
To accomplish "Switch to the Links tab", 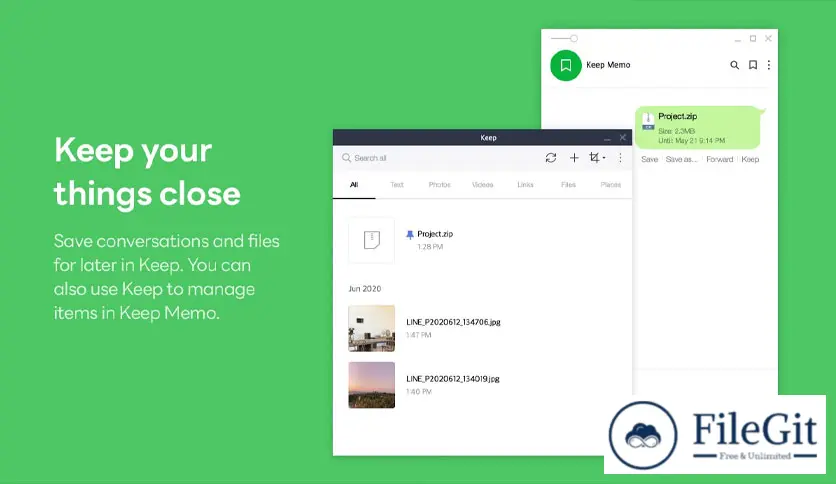I will (x=525, y=185).
